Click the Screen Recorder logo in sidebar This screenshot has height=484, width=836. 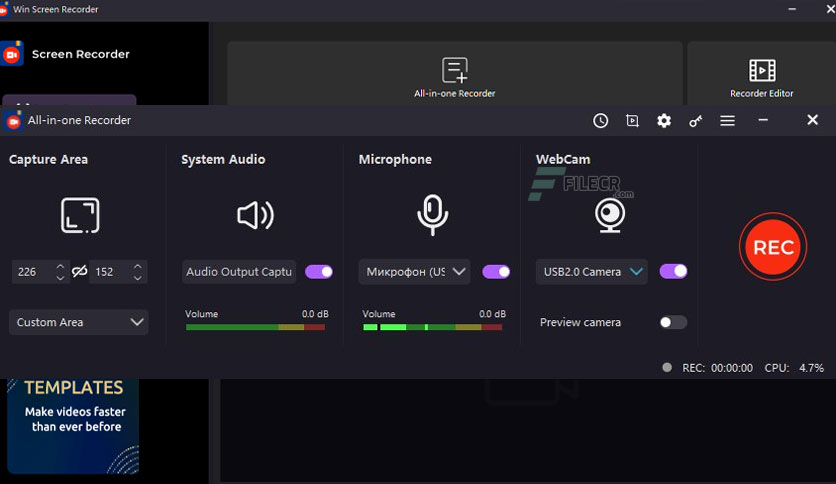pyautogui.click(x=12, y=53)
